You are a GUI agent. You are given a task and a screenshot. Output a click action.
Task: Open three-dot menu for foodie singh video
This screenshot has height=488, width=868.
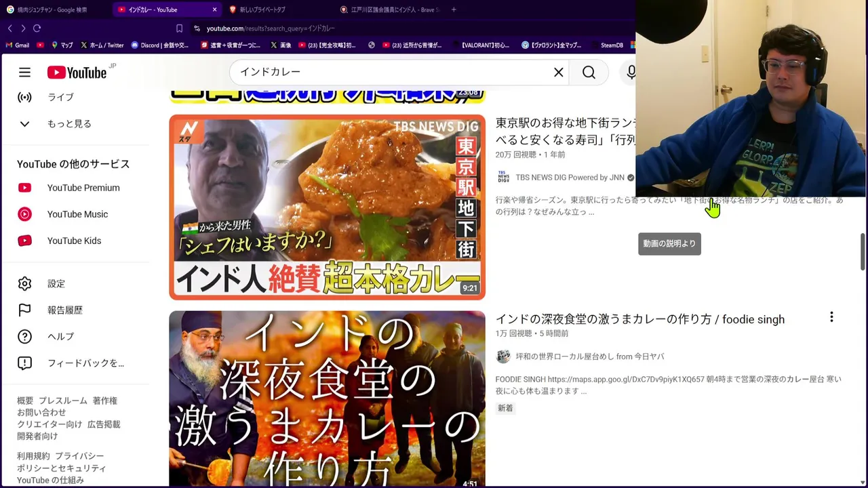(831, 317)
